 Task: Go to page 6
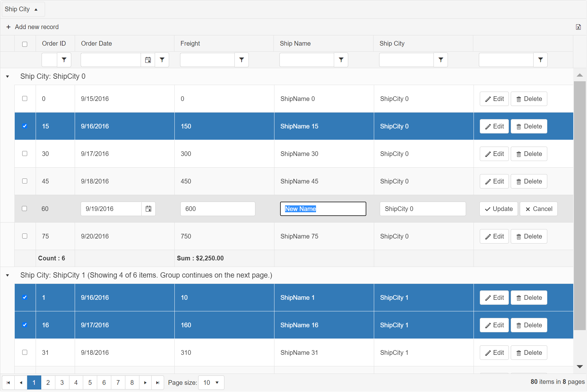104,383
